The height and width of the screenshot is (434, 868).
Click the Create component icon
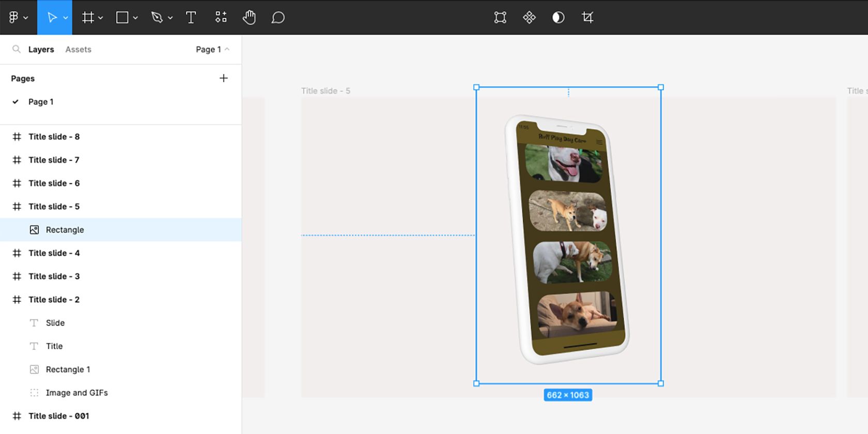(529, 18)
